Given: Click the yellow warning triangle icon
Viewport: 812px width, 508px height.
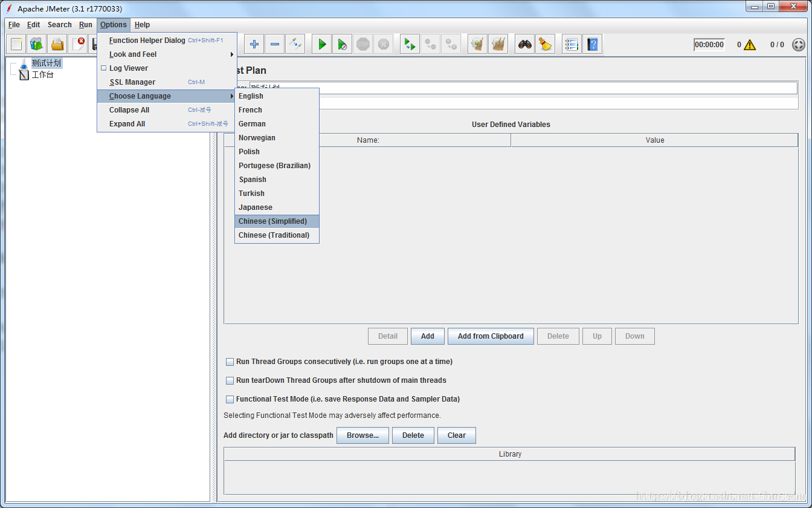Looking at the screenshot, I should (750, 45).
